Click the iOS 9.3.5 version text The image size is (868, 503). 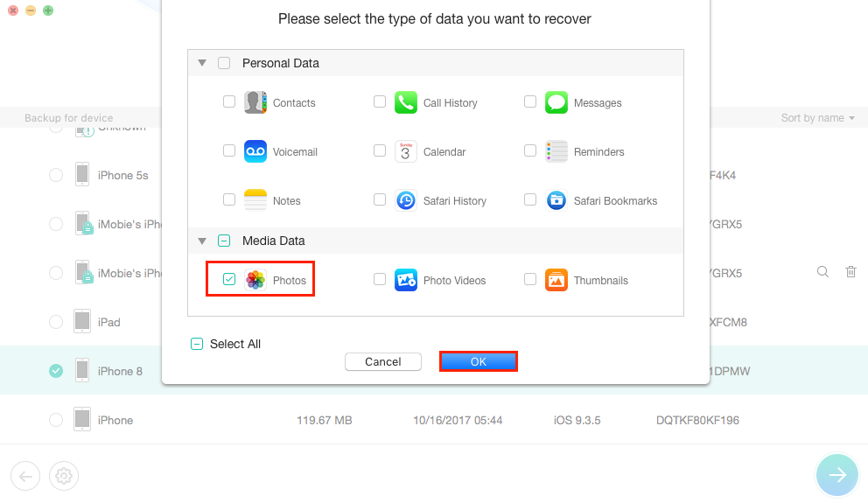(x=577, y=420)
